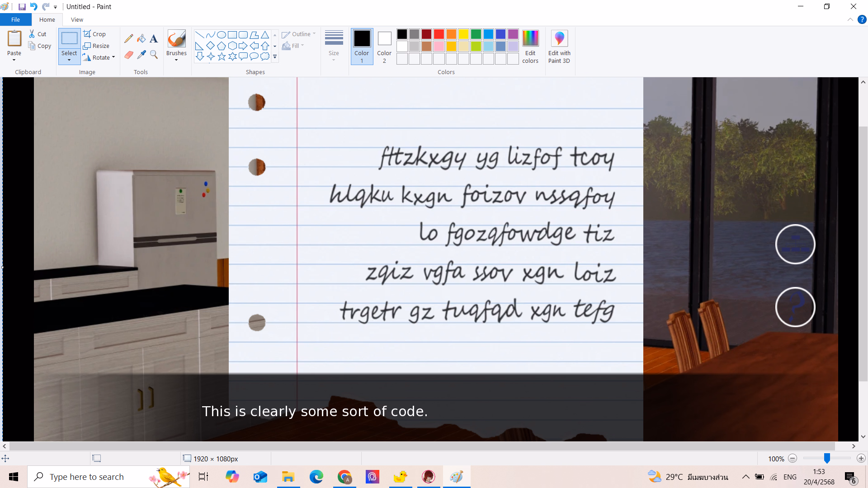Open the Rotate dropdown
Viewport: 868px width, 488px height.
click(99, 57)
